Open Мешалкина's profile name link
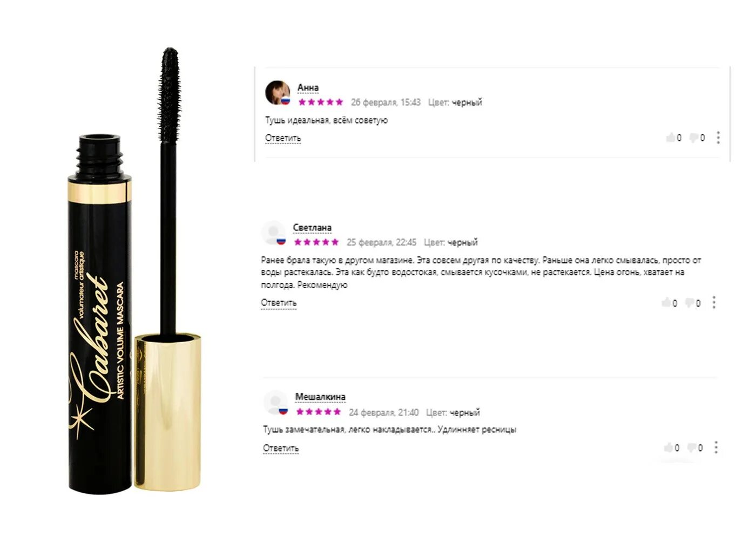The width and height of the screenshot is (756, 544). 320,397
